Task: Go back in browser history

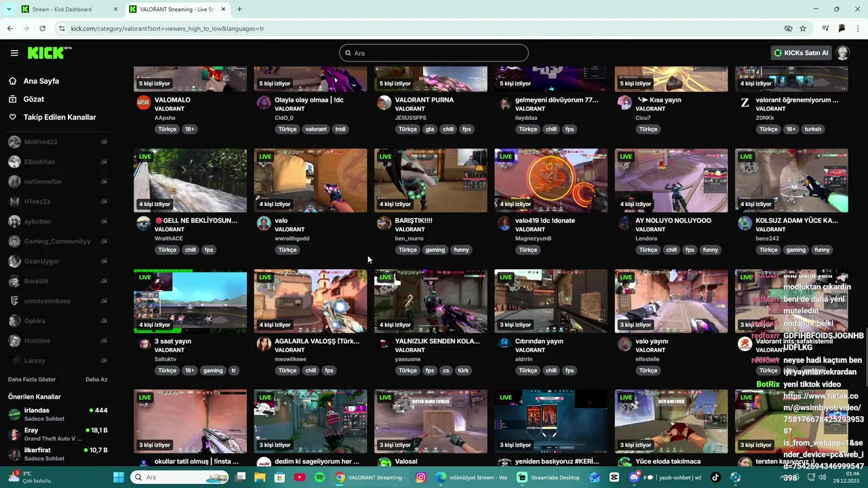Action: click(x=9, y=28)
